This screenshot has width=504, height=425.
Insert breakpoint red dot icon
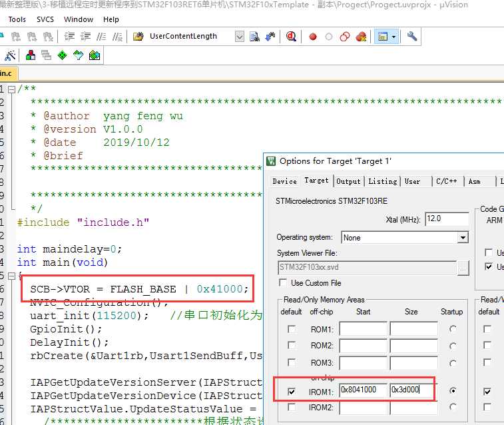click(313, 37)
